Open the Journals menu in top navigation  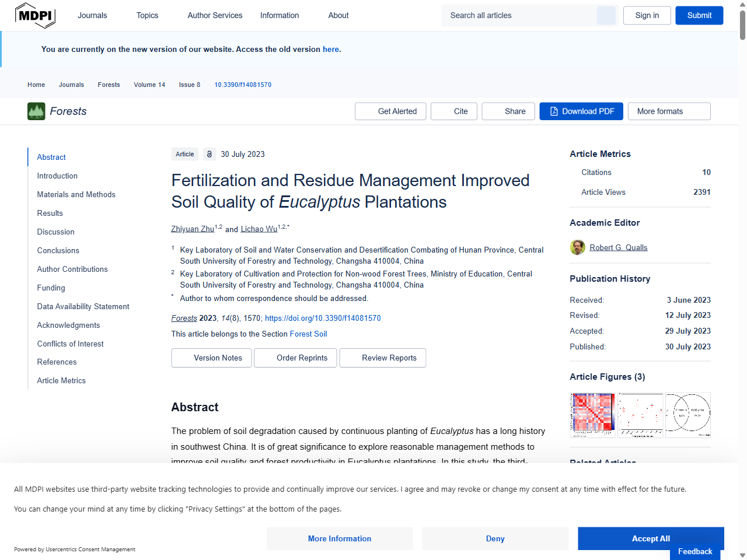pyautogui.click(x=92, y=16)
